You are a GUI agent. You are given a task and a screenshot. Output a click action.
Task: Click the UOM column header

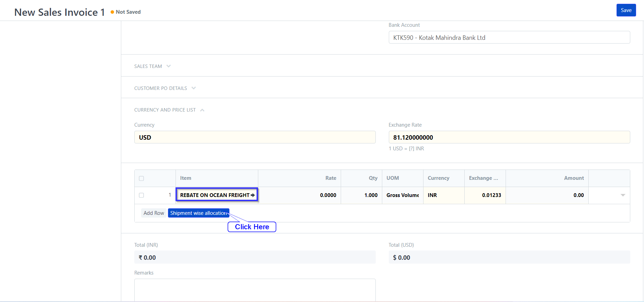click(403, 178)
